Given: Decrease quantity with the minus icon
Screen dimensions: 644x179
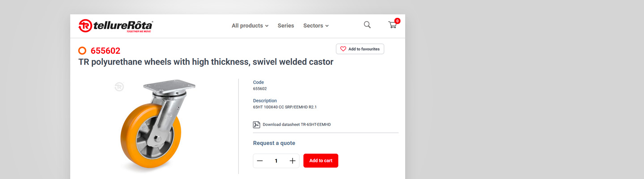Looking at the screenshot, I should 260,161.
